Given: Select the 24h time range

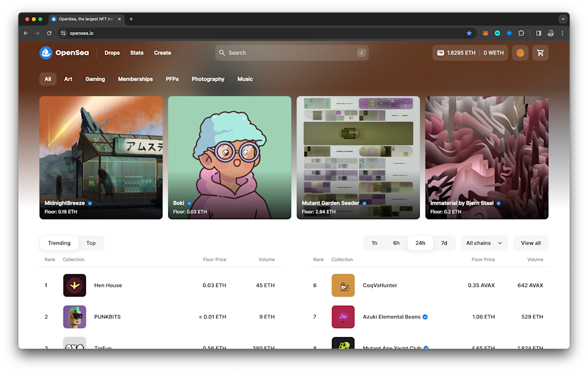Looking at the screenshot, I should [420, 243].
